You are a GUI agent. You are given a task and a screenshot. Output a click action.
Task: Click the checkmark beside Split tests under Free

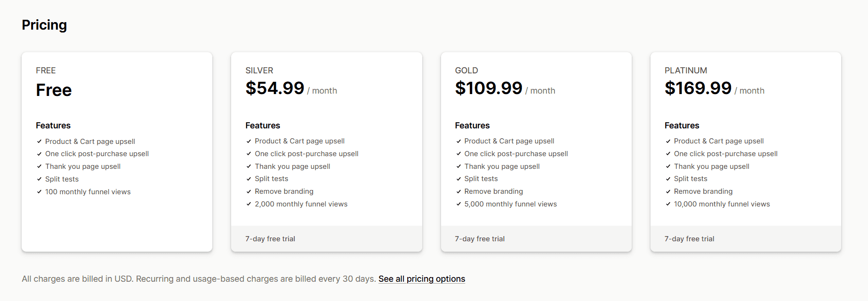[39, 179]
